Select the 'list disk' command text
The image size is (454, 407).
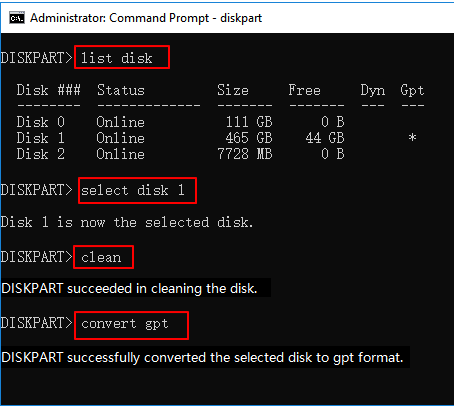pyautogui.click(x=117, y=58)
